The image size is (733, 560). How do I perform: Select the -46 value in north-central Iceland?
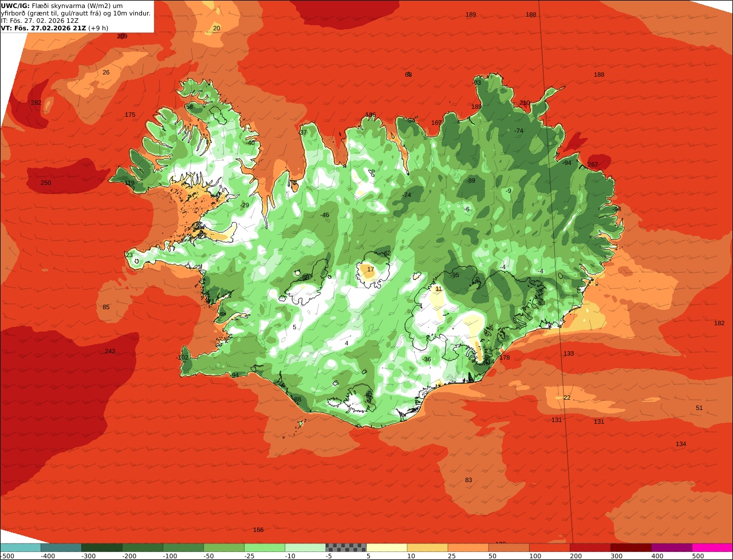click(325, 215)
